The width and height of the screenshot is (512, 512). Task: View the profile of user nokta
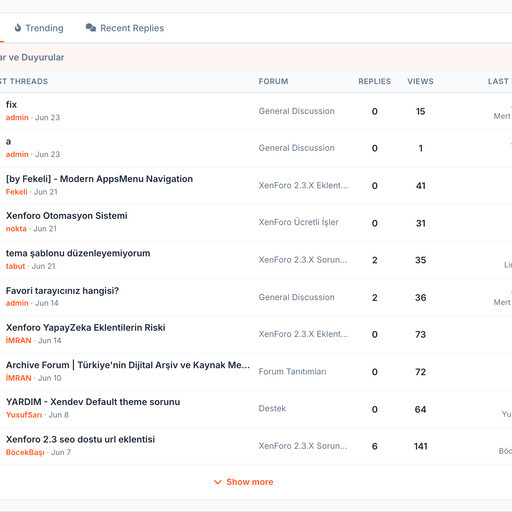(16, 229)
